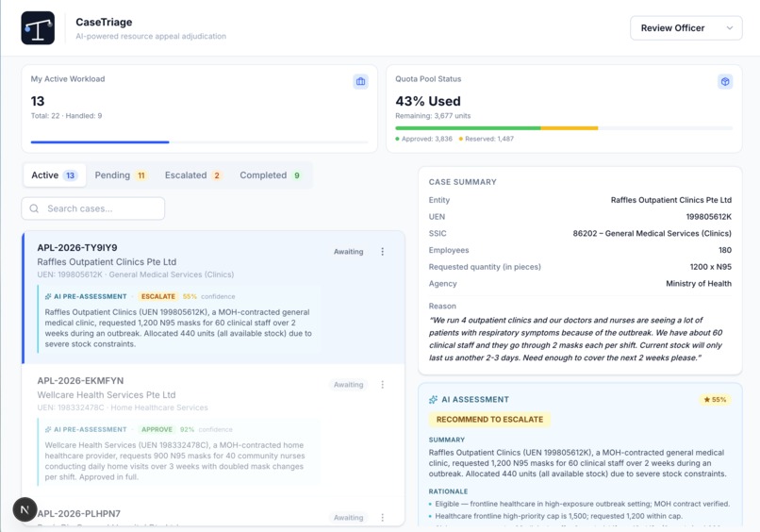This screenshot has height=532, width=760.
Task: Click the 9 count badge on Completed tab
Action: click(297, 175)
